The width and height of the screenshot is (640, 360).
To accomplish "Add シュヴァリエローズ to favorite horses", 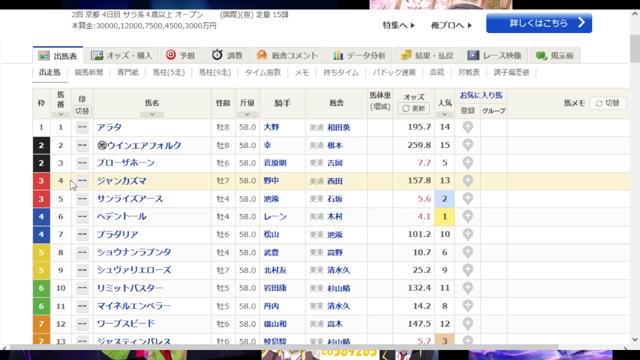I will 468,270.
